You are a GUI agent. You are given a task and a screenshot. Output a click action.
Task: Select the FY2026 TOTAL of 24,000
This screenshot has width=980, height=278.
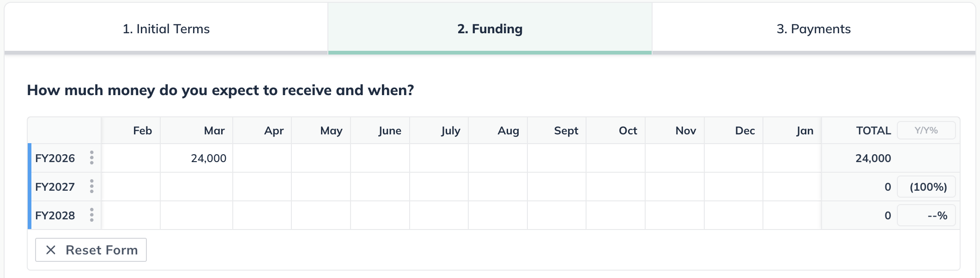tap(872, 158)
